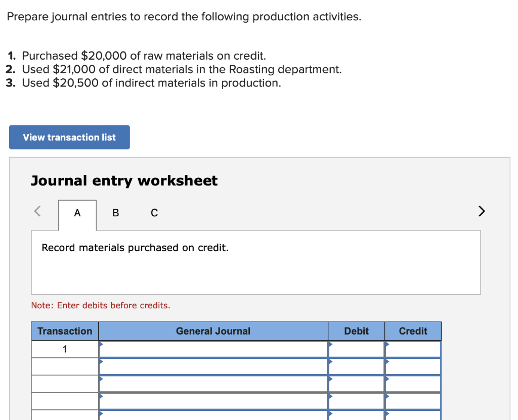The image size is (518, 420).
Task: Open the View transaction list
Action: click(x=69, y=137)
